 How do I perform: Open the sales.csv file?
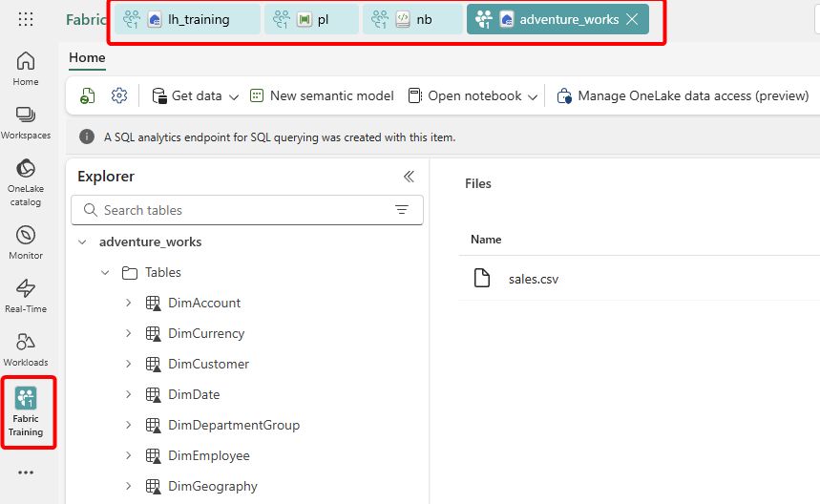pos(534,279)
